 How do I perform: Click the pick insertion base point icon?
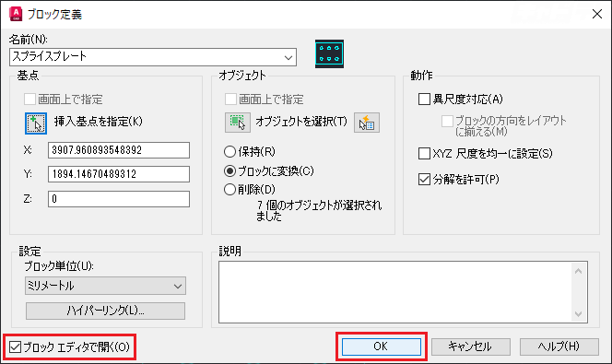pyautogui.click(x=36, y=123)
